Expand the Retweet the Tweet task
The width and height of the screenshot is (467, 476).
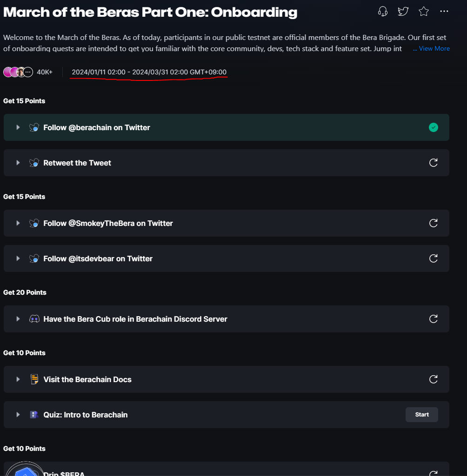coord(18,163)
